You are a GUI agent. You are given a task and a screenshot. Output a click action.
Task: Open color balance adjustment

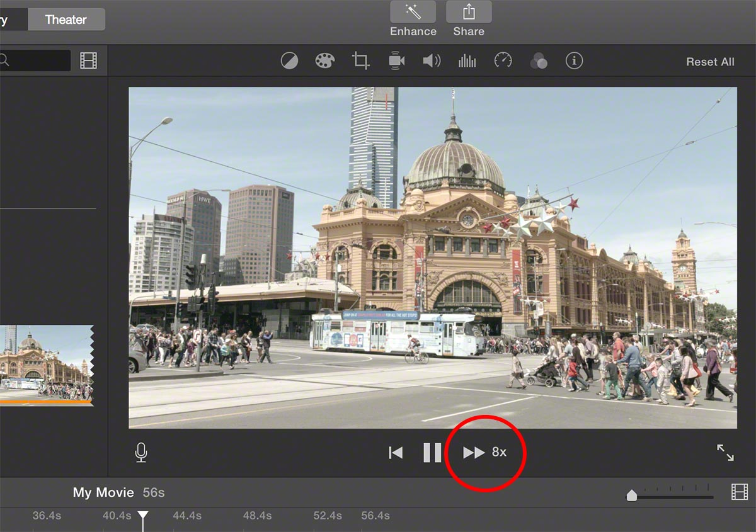coord(289,61)
